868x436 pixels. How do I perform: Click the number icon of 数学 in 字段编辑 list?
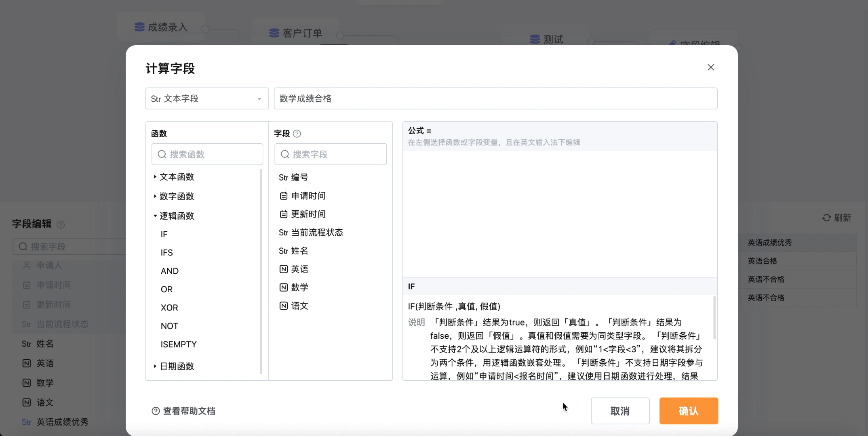pos(27,383)
